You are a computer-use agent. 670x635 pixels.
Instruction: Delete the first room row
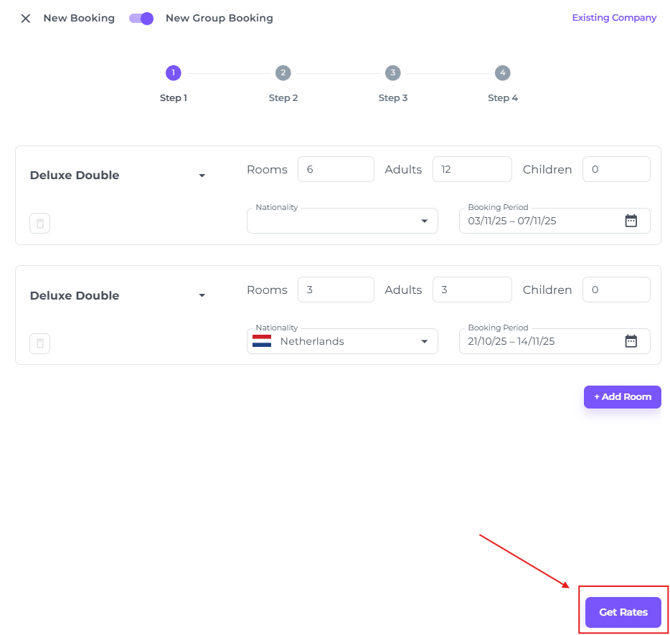pyautogui.click(x=40, y=223)
